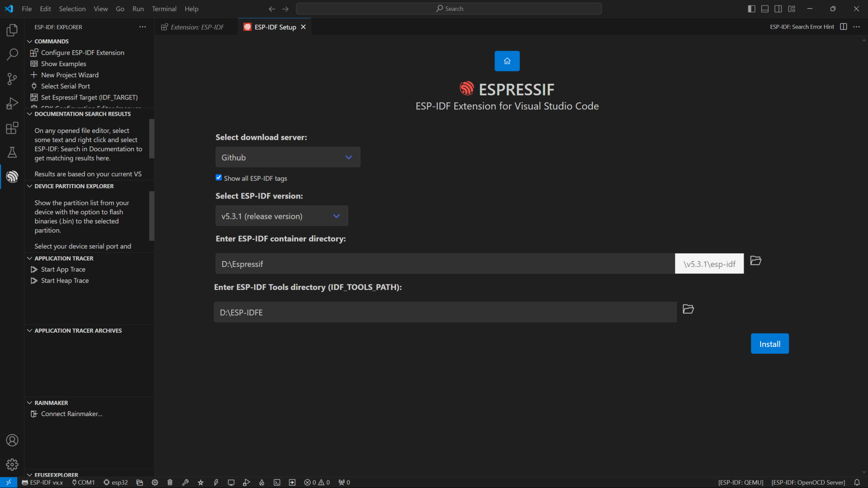Open notifications bell in status bar
This screenshot has width=868, height=488.
(857, 483)
